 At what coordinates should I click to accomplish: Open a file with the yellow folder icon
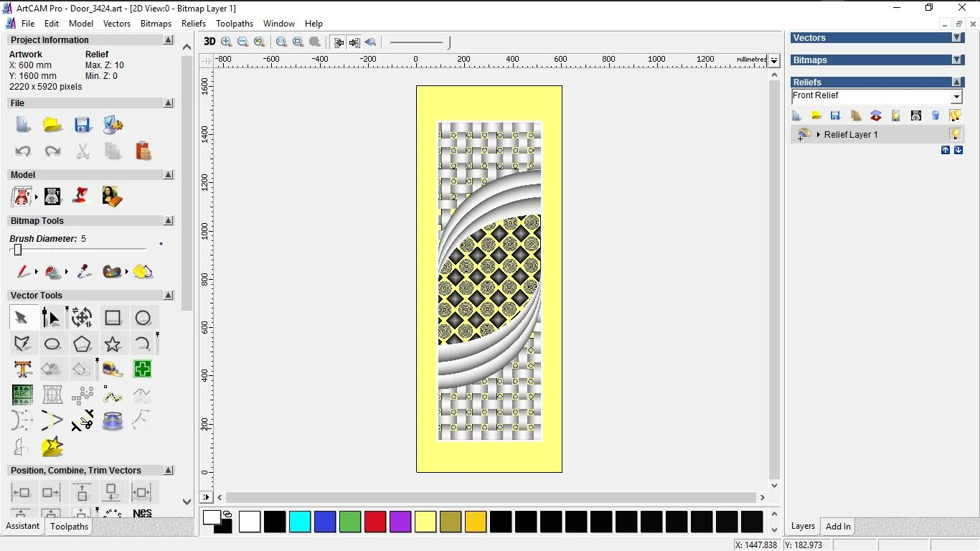52,126
